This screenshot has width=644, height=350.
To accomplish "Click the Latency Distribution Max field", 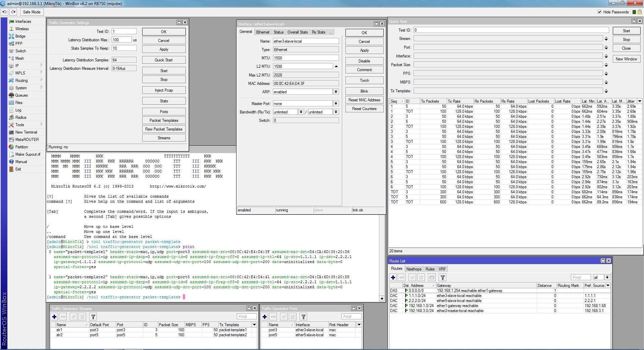I will click(122, 40).
